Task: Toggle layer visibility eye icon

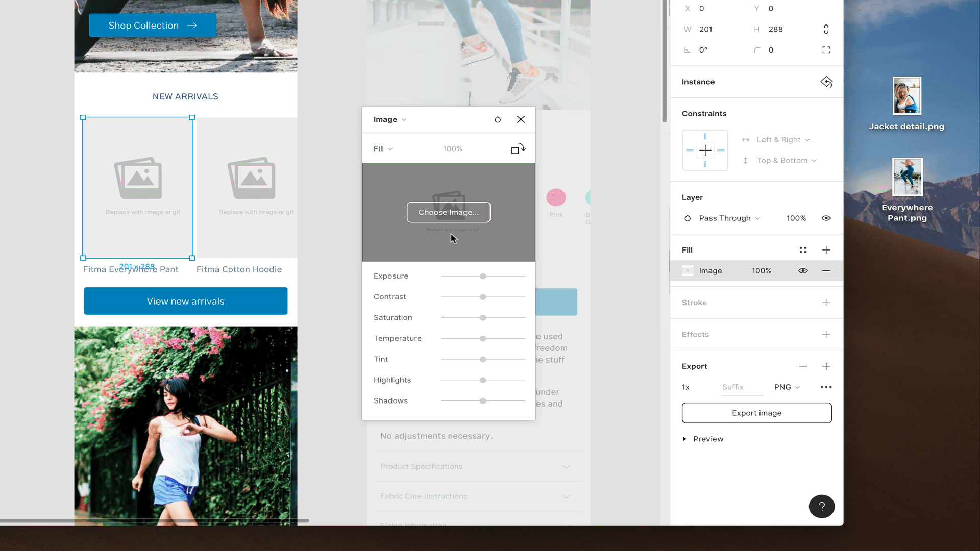Action: pyautogui.click(x=826, y=218)
